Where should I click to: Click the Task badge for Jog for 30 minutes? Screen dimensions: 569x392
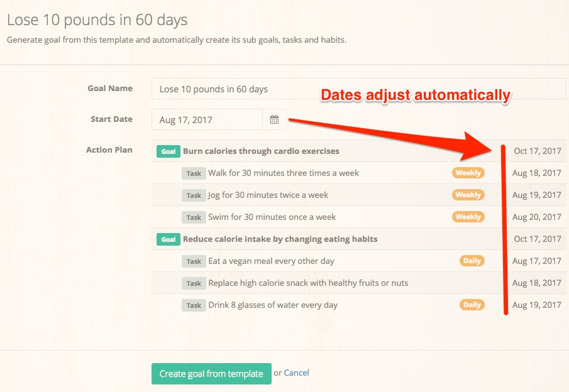tap(194, 195)
